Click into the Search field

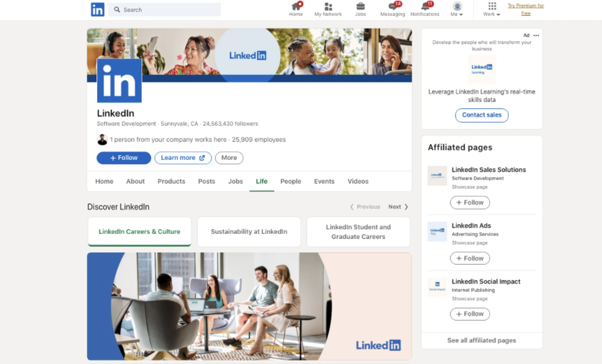(165, 10)
